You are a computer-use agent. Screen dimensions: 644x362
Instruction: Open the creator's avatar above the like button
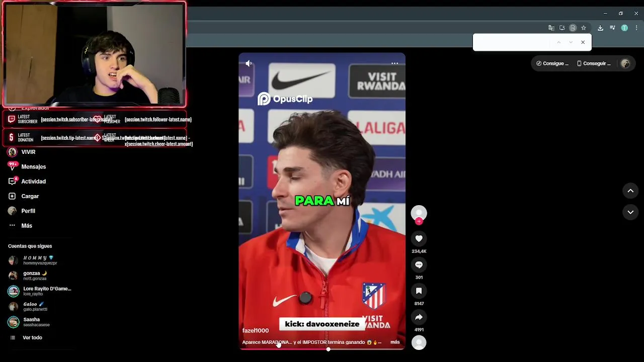[x=419, y=213]
